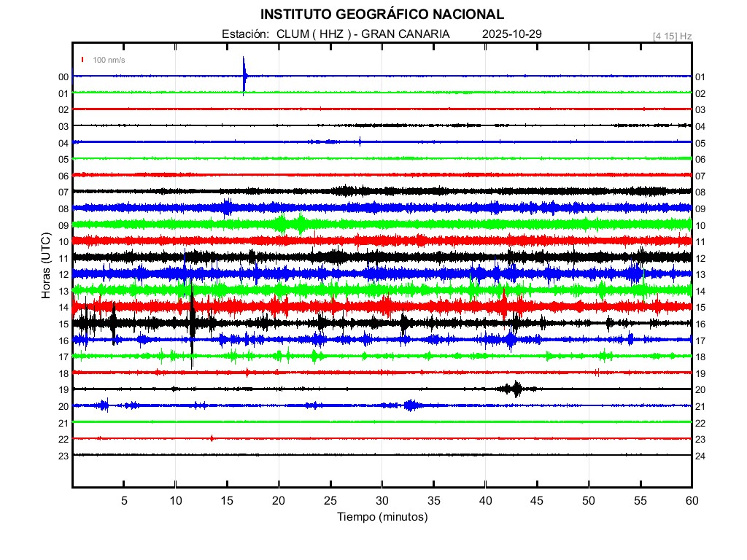Click the large spike on the 00 hour trace
This screenshot has width=747, height=560.
pos(244,73)
